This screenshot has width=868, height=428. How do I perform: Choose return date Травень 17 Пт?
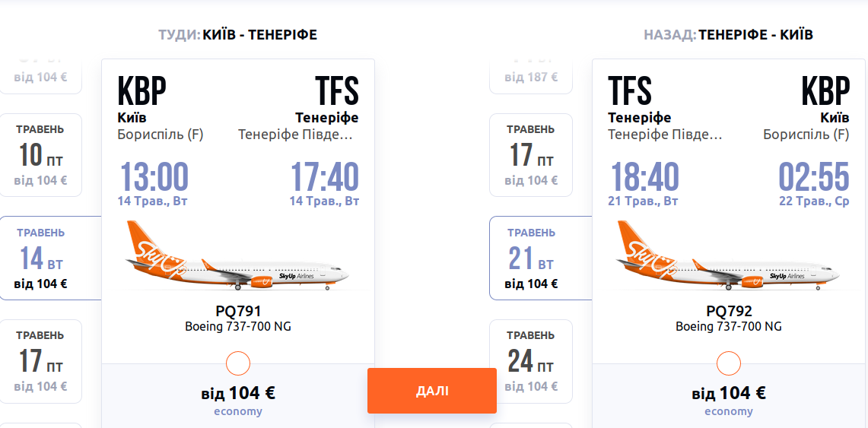pyautogui.click(x=531, y=154)
